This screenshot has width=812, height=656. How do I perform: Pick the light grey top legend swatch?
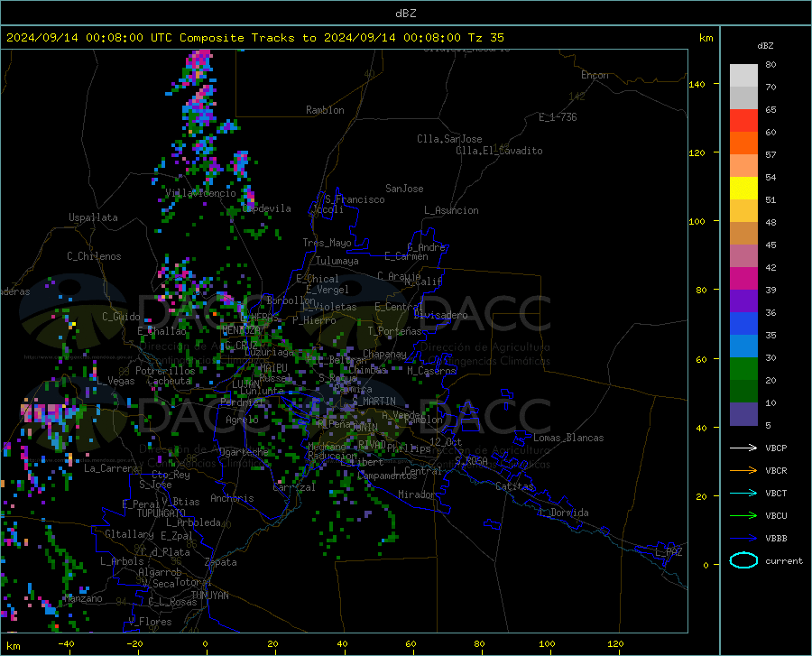point(743,76)
